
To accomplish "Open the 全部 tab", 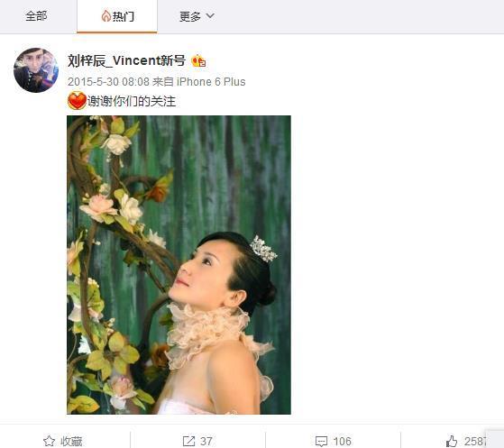I will [36, 16].
